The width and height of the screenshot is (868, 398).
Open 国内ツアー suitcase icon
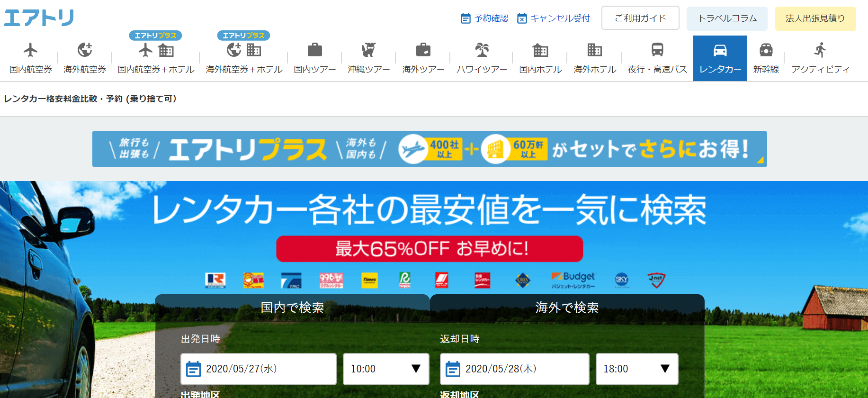315,50
